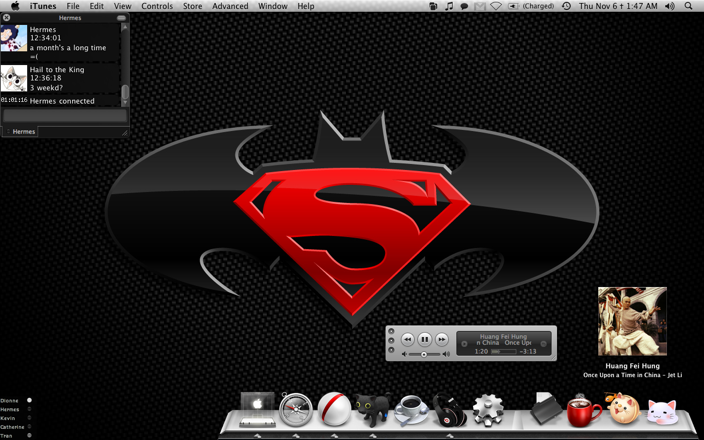Select Tran in desktop buddy list
704x440 pixels.
6,436
